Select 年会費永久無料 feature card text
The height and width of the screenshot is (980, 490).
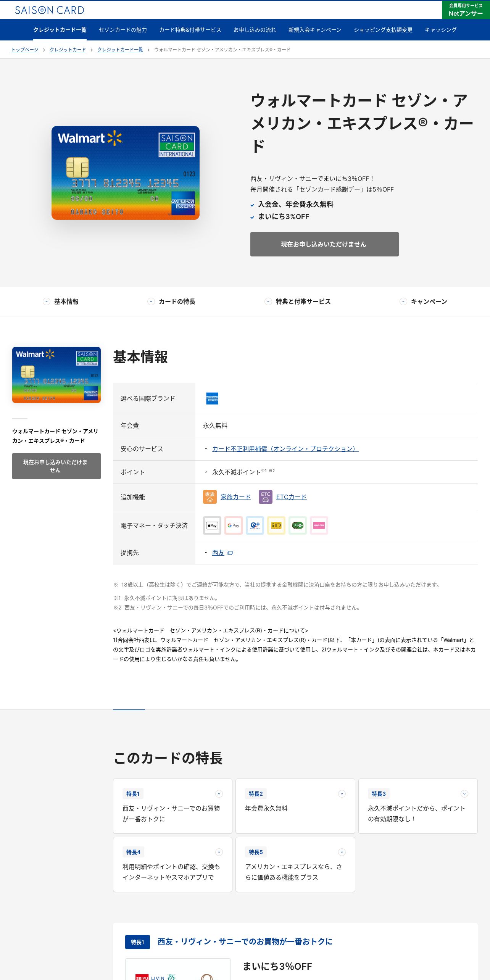[266, 808]
